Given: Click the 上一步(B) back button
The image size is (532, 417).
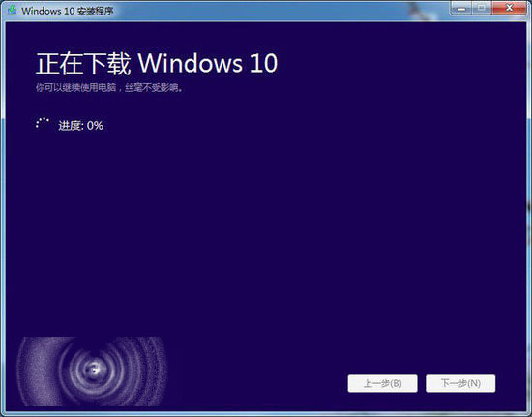Looking at the screenshot, I should (x=382, y=383).
